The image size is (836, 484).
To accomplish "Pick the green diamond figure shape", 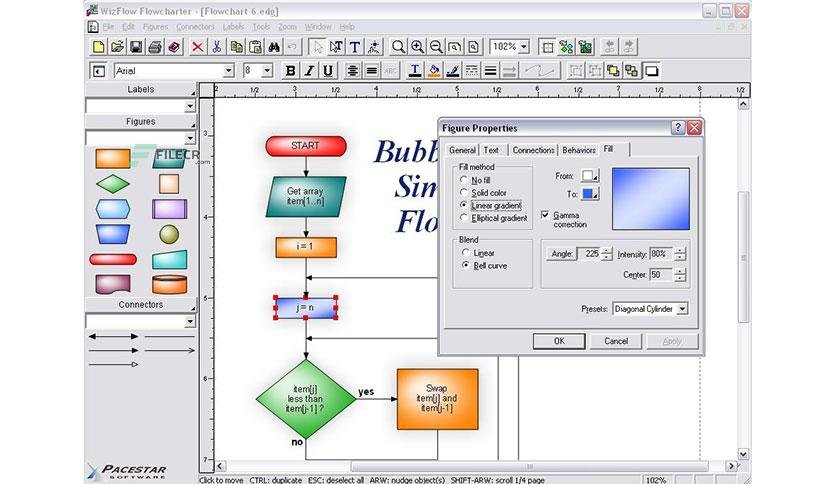I will pyautogui.click(x=113, y=184).
